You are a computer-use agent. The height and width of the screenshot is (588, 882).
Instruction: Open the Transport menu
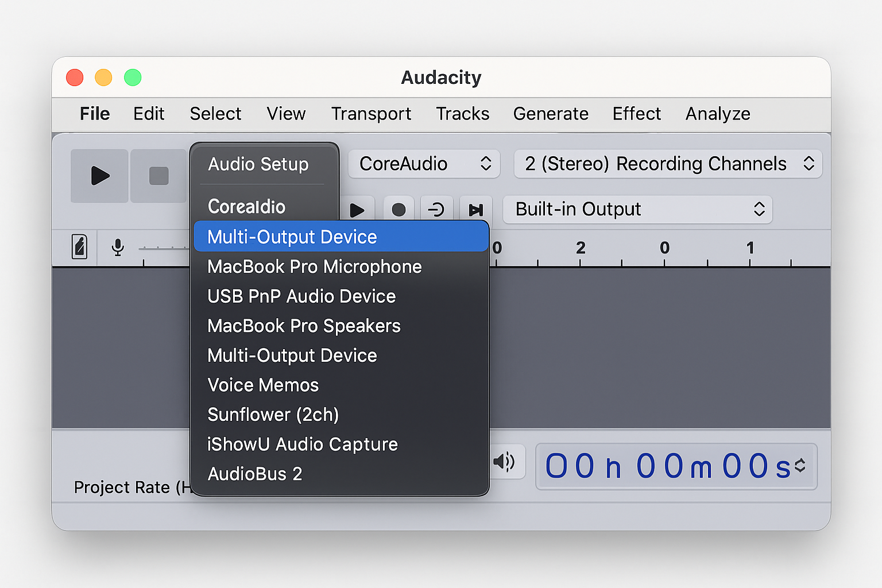tap(371, 114)
